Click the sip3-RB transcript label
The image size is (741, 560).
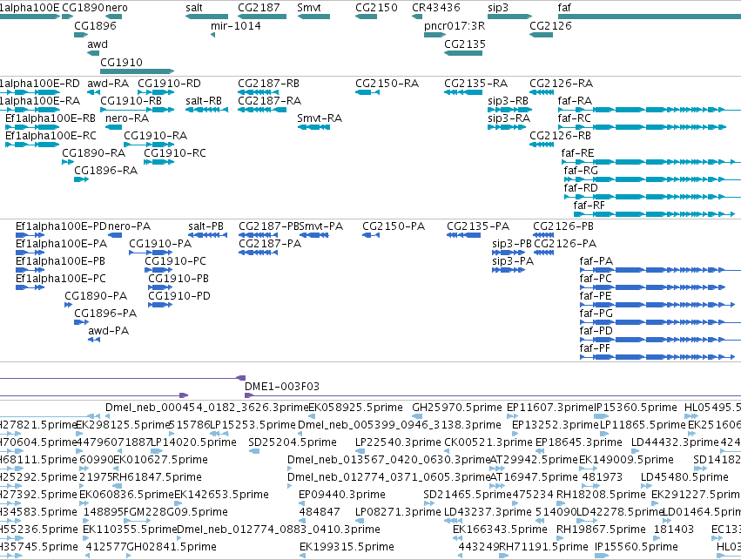click(508, 101)
